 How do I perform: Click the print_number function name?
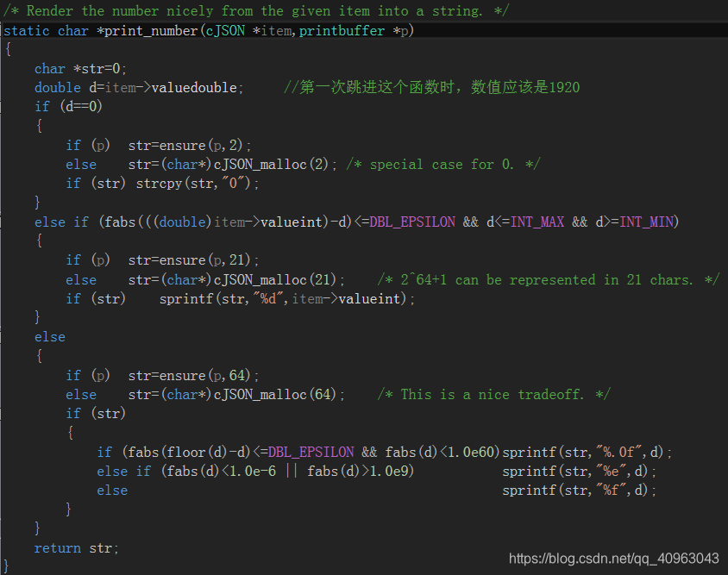[x=153, y=30]
